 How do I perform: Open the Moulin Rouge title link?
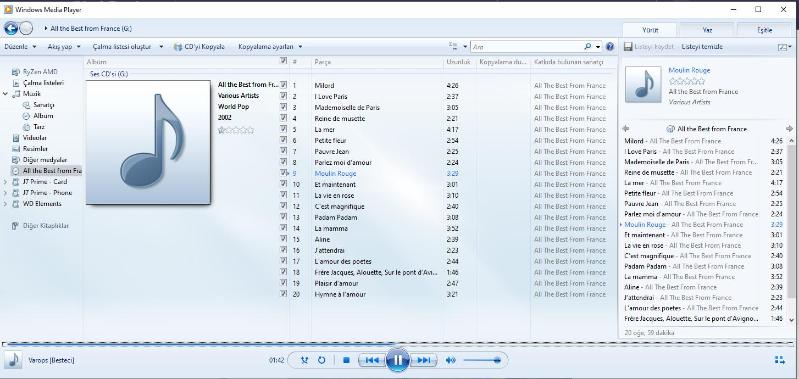(x=689, y=70)
